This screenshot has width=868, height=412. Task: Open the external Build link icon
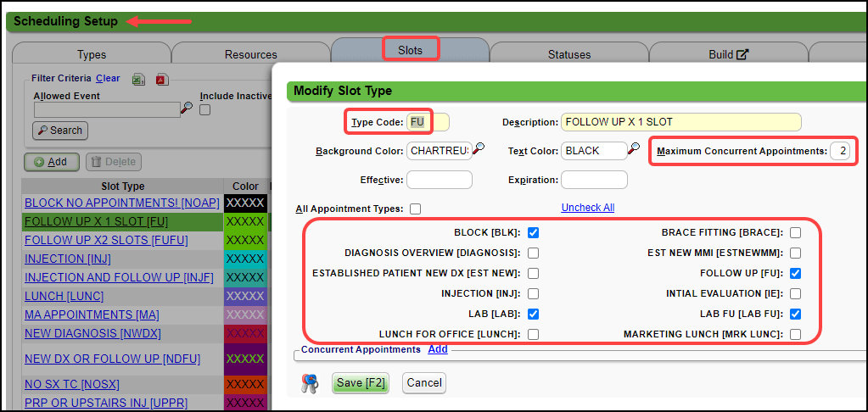click(x=742, y=55)
